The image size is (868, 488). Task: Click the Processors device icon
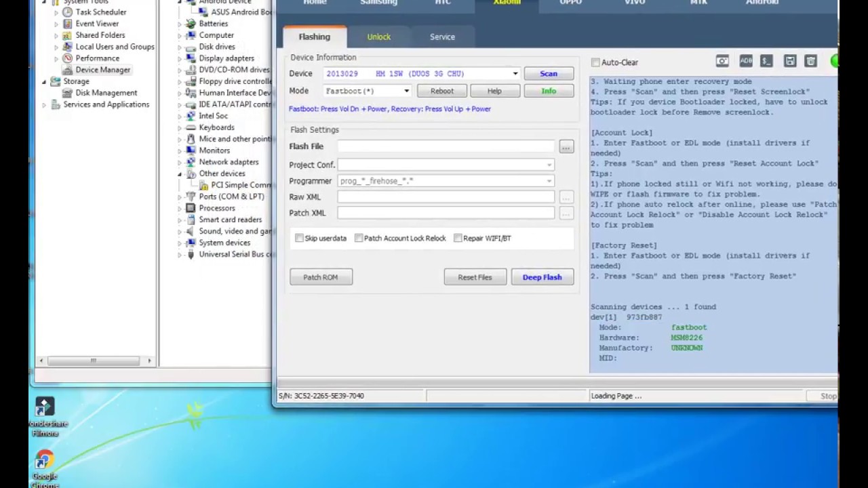pyautogui.click(x=191, y=208)
